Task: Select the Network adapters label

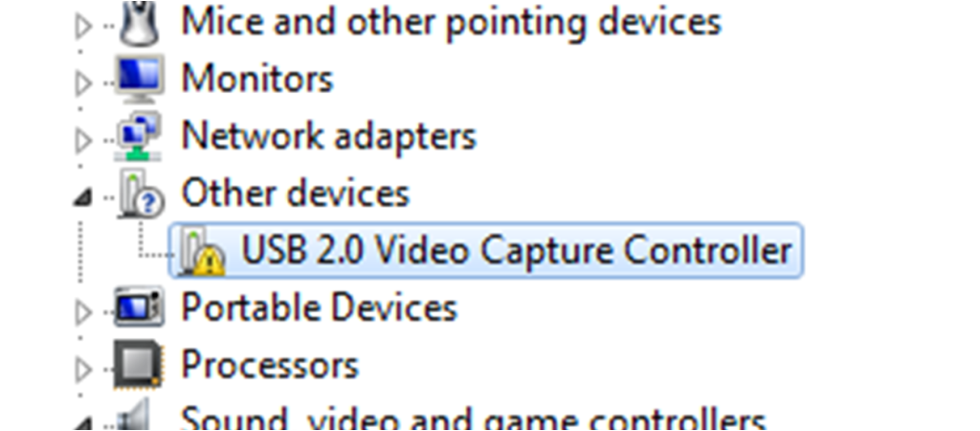Action: 329,136
